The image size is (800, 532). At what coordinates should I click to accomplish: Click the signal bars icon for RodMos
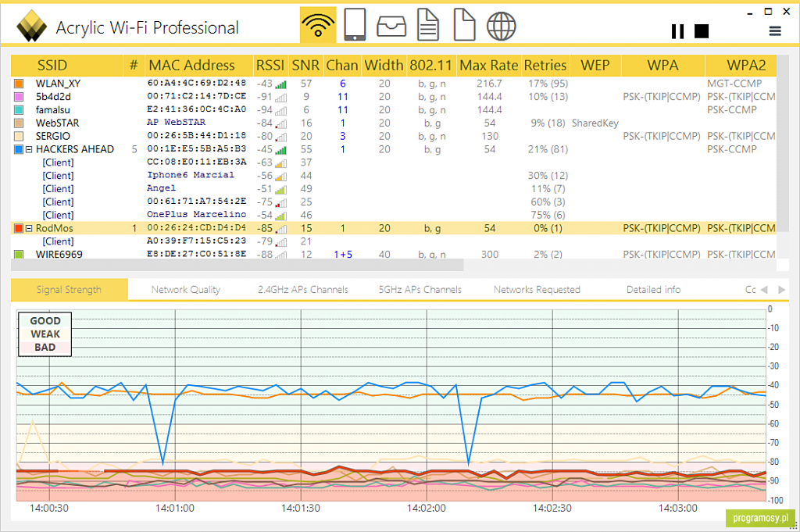click(x=280, y=229)
